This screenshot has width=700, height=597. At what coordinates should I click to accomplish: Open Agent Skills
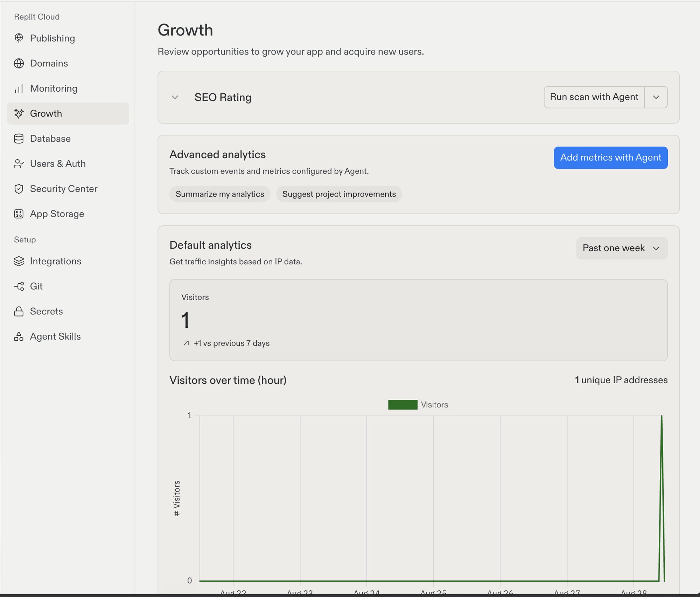coord(68,336)
